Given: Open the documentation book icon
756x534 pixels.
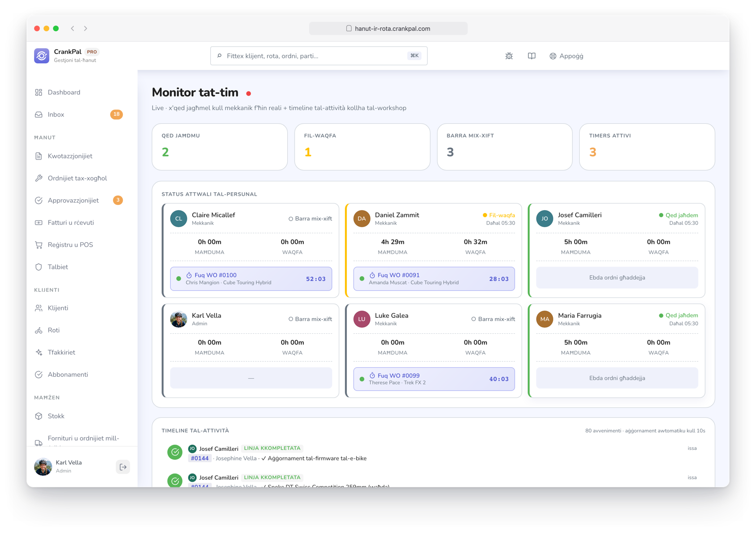Looking at the screenshot, I should 532,56.
